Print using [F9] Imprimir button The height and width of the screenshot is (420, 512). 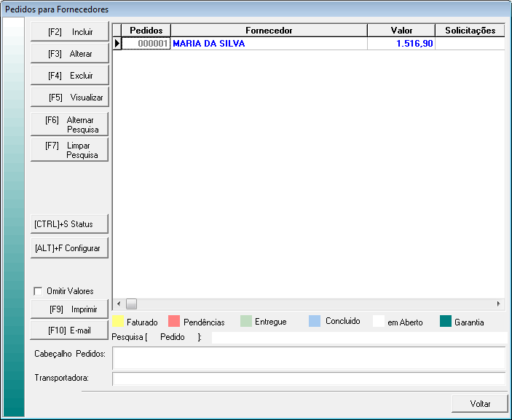pos(70,309)
